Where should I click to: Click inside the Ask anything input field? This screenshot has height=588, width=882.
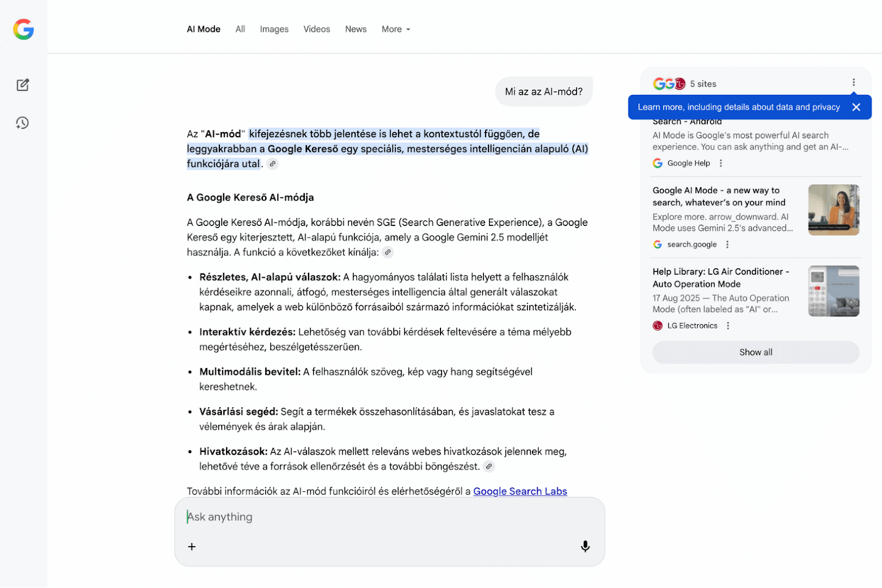coord(331,516)
